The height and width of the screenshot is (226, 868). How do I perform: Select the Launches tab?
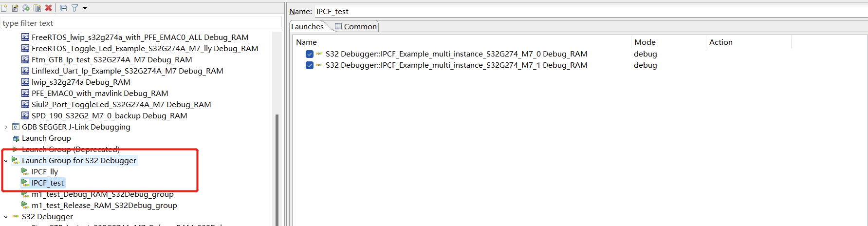pos(307,26)
